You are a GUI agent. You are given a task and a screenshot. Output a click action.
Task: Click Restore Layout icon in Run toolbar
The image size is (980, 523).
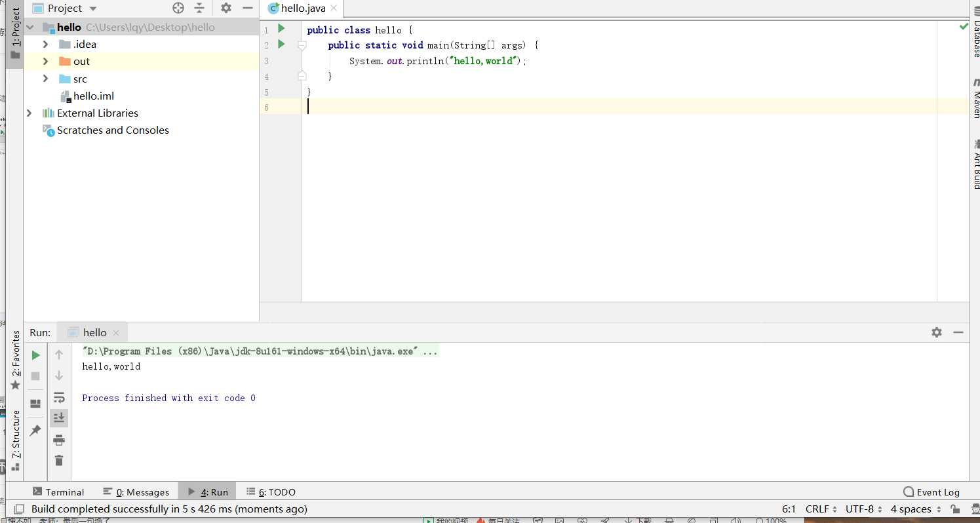tap(36, 404)
